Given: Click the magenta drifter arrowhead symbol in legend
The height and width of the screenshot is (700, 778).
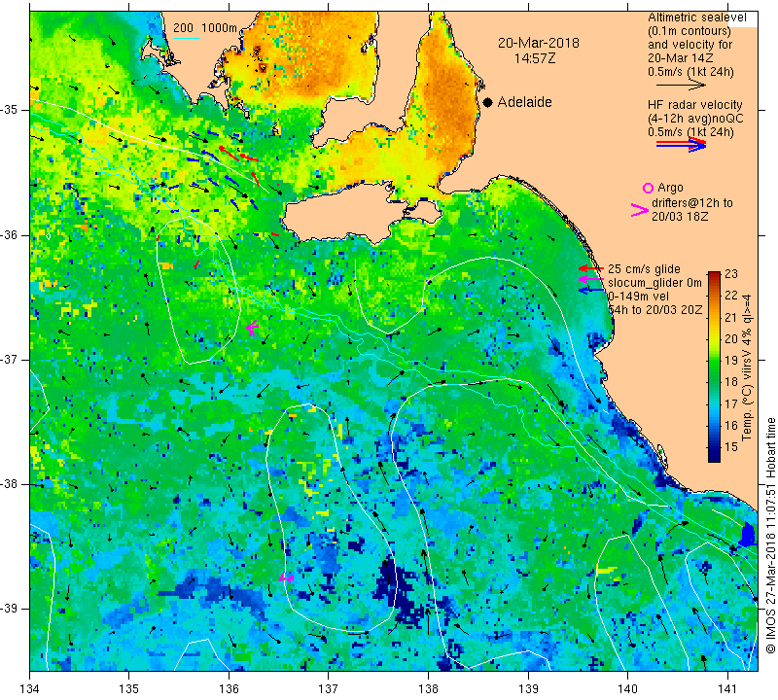Looking at the screenshot, I should (x=639, y=210).
